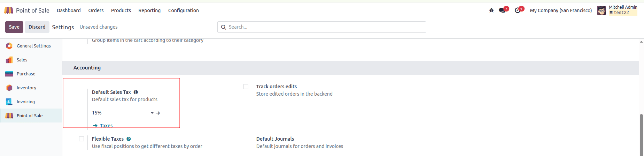
Task: Expand the Default Sales Tax dropdown
Action: 152,113
